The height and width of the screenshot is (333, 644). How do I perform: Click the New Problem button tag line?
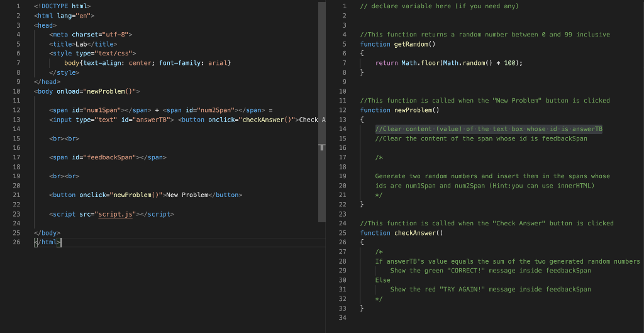(x=145, y=195)
